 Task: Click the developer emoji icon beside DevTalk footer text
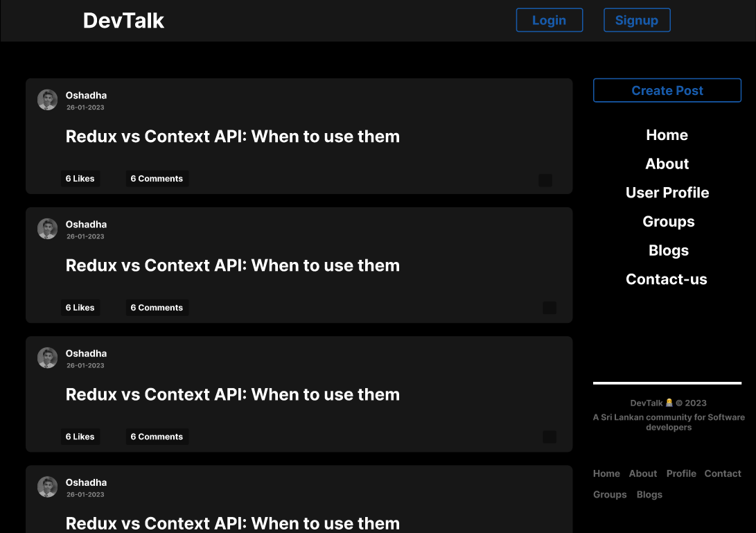(x=669, y=403)
